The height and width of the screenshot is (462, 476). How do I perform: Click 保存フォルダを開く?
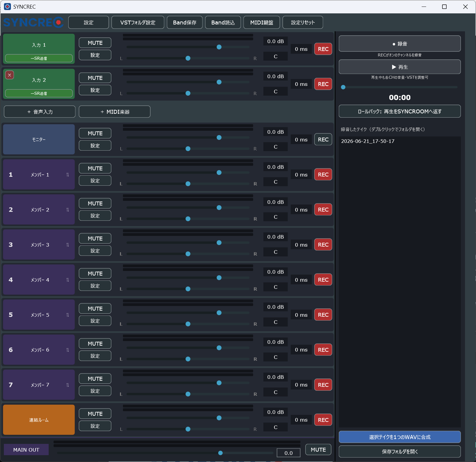[x=400, y=452]
